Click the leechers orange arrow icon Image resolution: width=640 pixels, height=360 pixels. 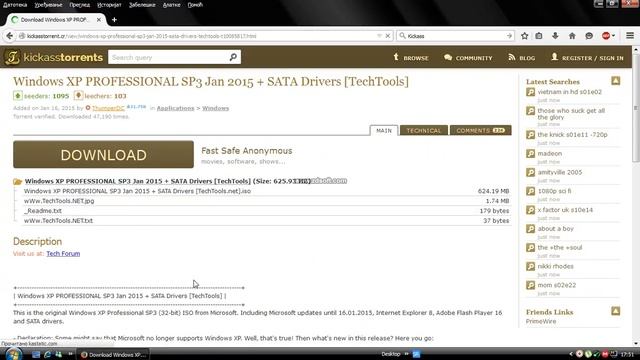[x=78, y=96]
